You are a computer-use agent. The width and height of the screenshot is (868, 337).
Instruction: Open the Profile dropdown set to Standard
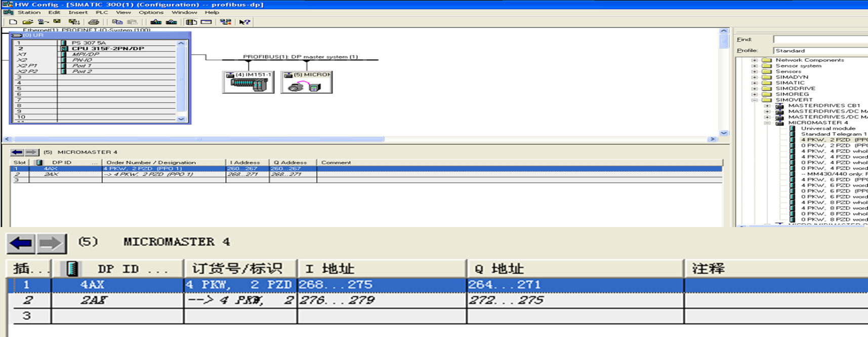point(820,51)
